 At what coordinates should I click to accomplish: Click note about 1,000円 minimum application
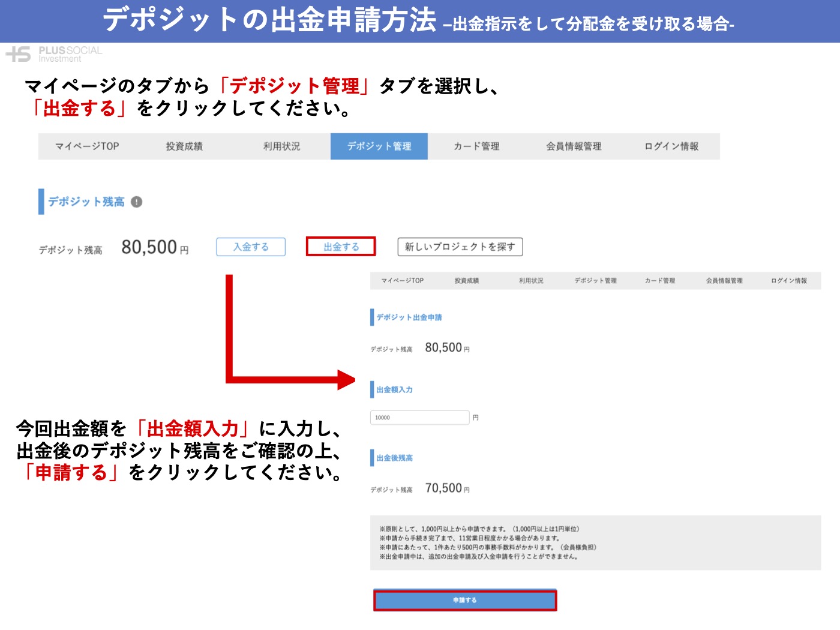(479, 529)
